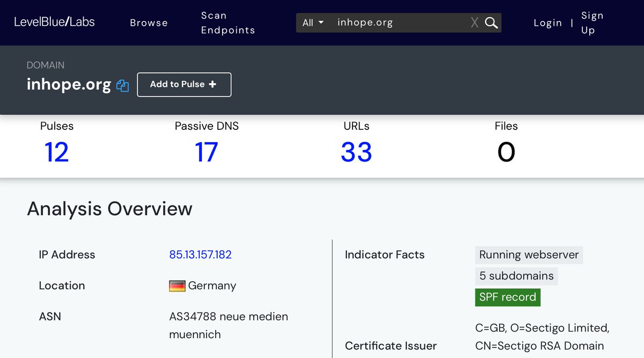Click the Running webserver tag
The width and height of the screenshot is (644, 358).
[x=529, y=254]
